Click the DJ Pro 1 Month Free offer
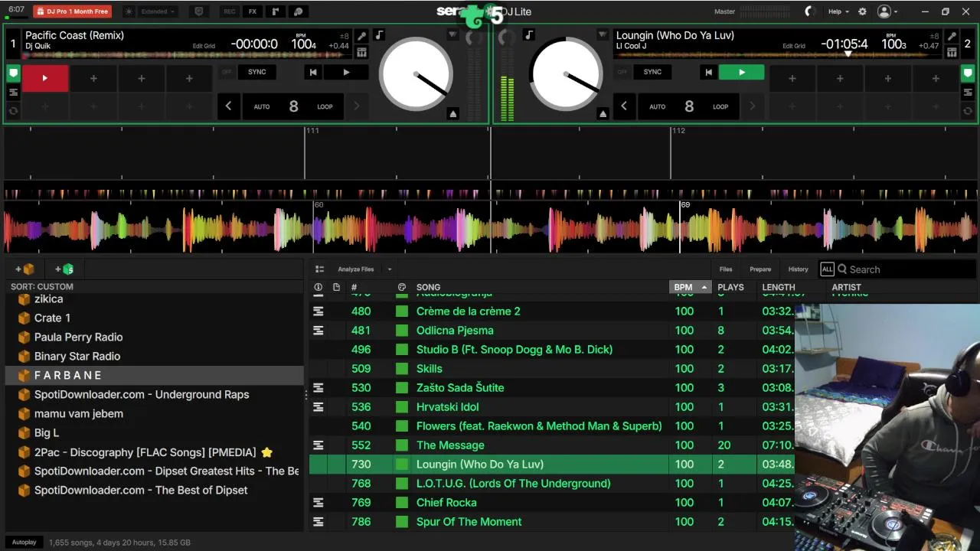 (72, 11)
